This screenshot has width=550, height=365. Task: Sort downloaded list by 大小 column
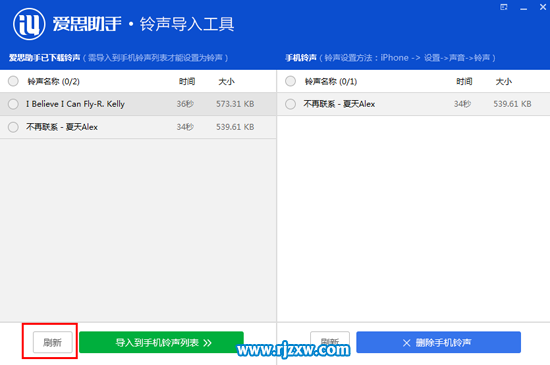[x=226, y=81]
